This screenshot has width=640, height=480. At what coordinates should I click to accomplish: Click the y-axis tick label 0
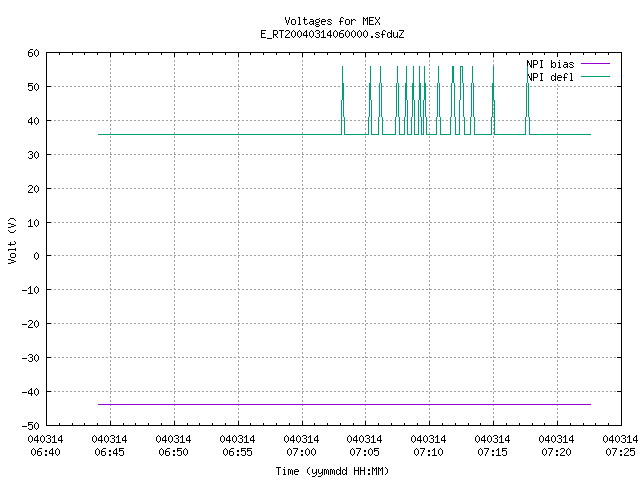tap(37, 256)
